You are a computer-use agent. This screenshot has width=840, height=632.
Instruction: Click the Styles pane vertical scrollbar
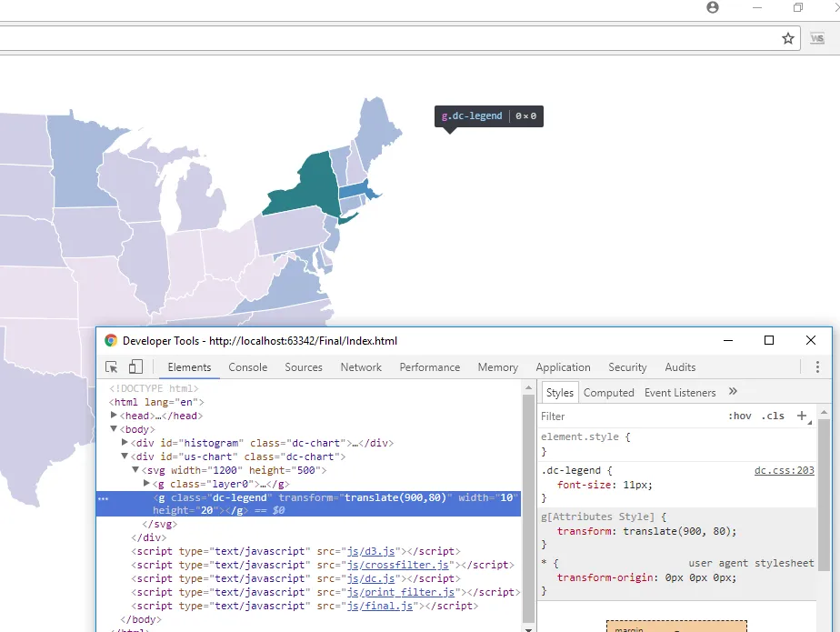point(825,493)
